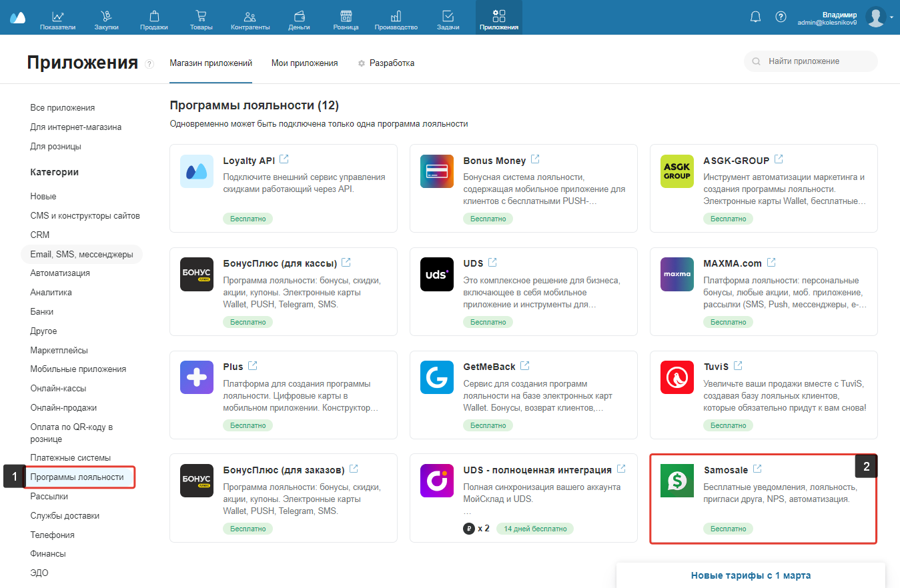This screenshot has width=900, height=588.
Task: Open external link for MAXMA.com
Action: pos(771,262)
